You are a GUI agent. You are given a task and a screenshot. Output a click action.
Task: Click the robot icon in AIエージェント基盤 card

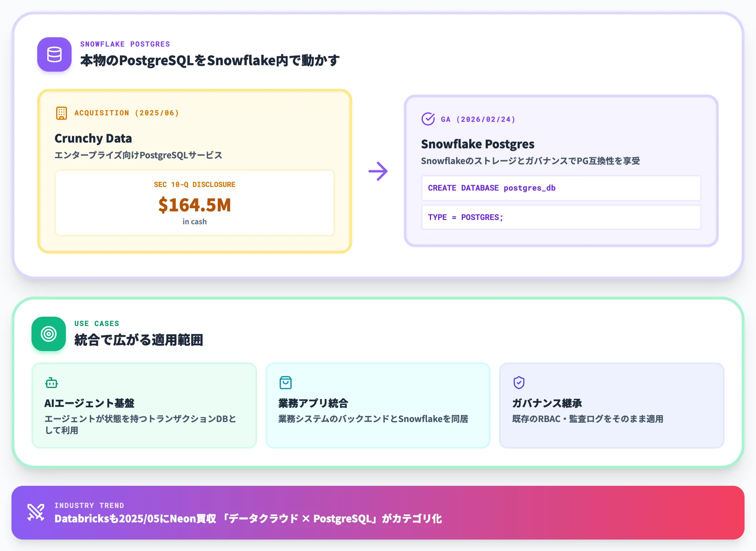52,383
